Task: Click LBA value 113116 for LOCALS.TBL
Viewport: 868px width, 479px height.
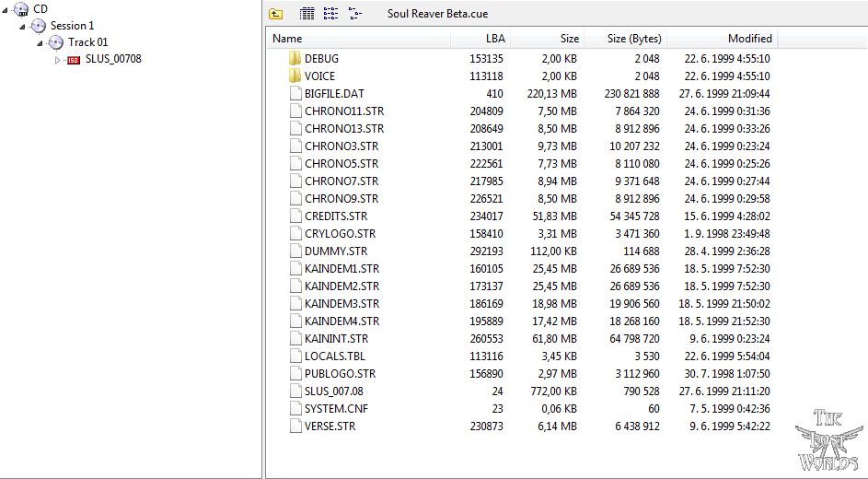Action: 487,356
